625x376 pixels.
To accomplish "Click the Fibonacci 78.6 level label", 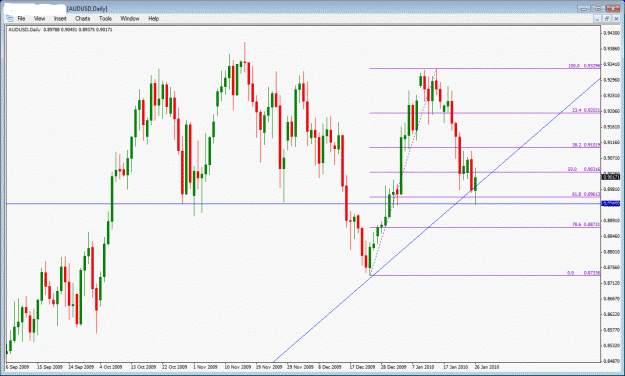I will (x=586, y=224).
